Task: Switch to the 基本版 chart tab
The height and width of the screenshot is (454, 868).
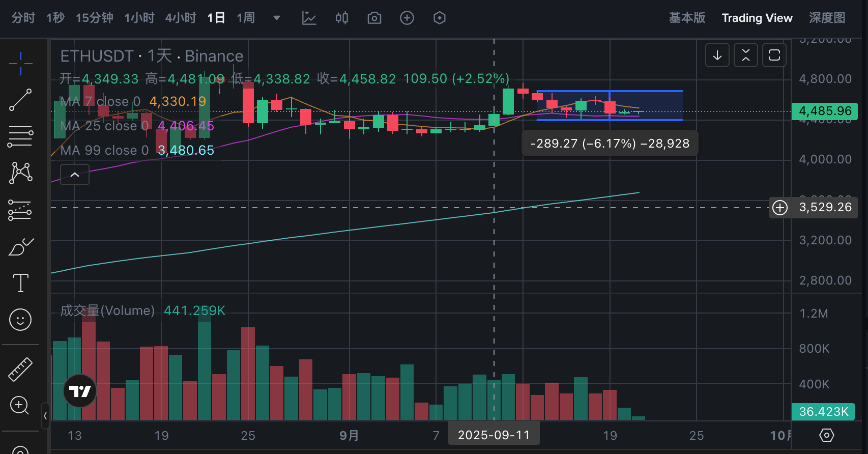Action: point(687,18)
